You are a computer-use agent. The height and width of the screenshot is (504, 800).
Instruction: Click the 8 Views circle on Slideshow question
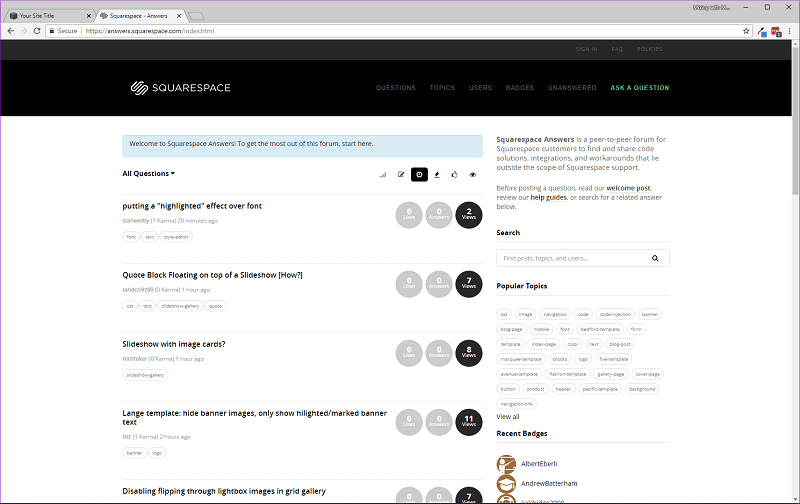pyautogui.click(x=469, y=353)
